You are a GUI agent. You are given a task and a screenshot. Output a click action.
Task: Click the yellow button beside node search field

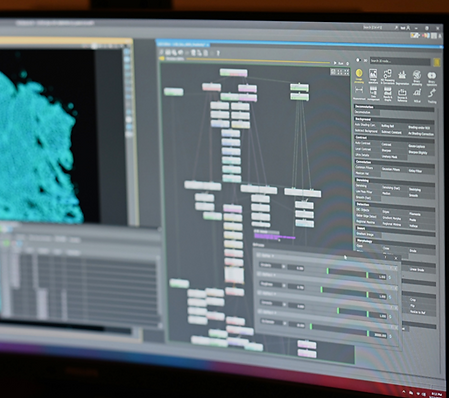[436, 62]
